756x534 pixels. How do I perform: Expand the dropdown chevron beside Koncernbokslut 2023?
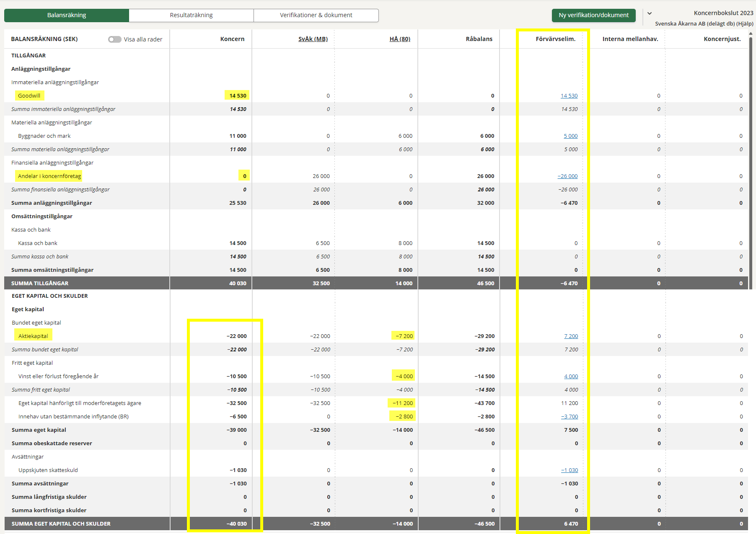click(x=650, y=13)
